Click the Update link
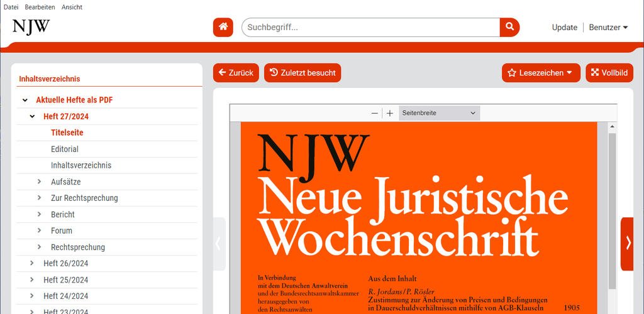The image size is (644, 314). tap(564, 28)
